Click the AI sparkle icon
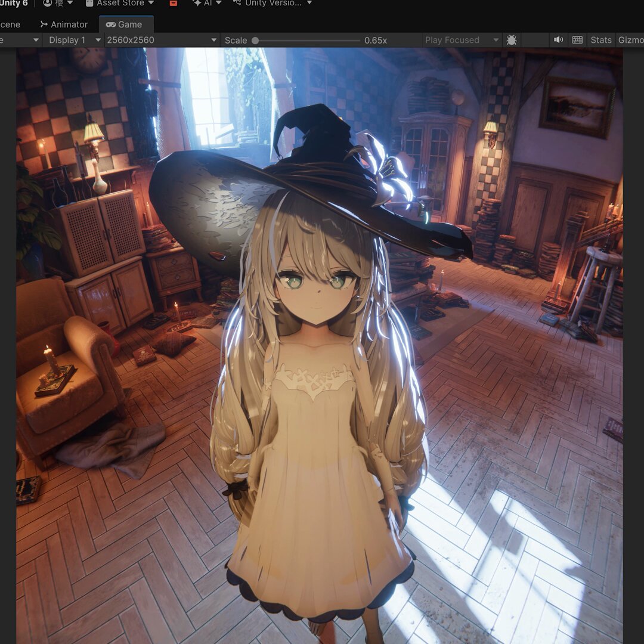The width and height of the screenshot is (644, 644). 197,3
